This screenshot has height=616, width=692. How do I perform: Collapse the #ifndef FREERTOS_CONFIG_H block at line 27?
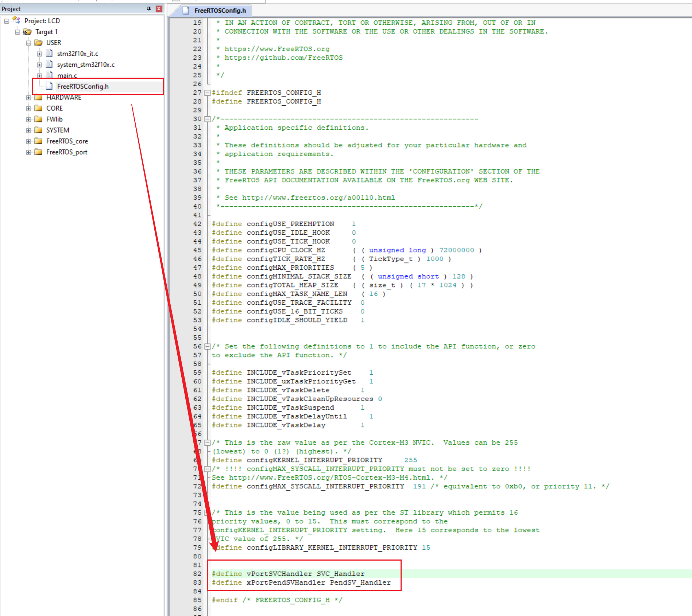[x=207, y=93]
